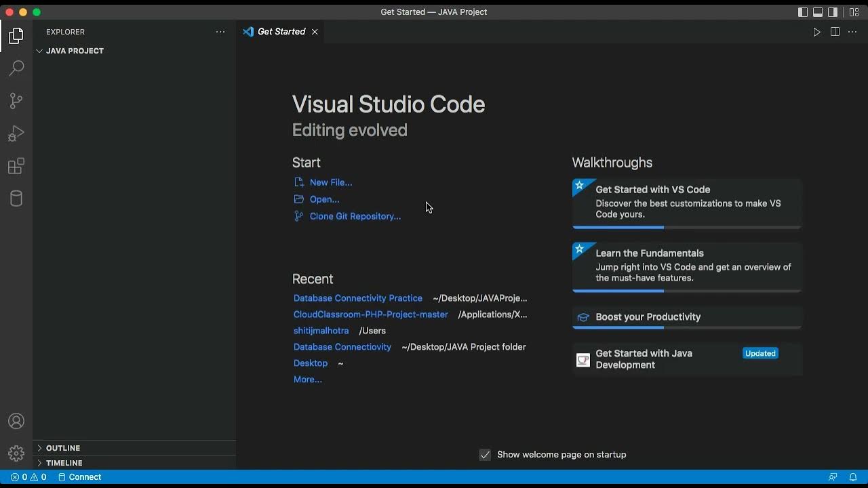
Task: Open the Search view in activity bar
Action: point(16,68)
